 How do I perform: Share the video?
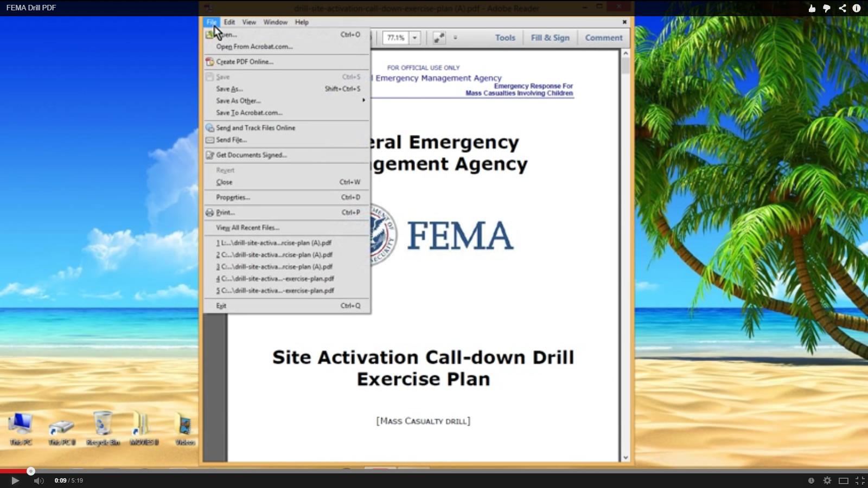pos(842,8)
